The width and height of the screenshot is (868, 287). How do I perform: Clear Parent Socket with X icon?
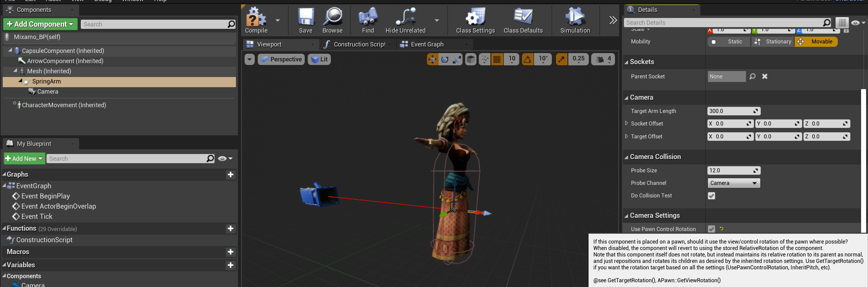click(x=765, y=76)
